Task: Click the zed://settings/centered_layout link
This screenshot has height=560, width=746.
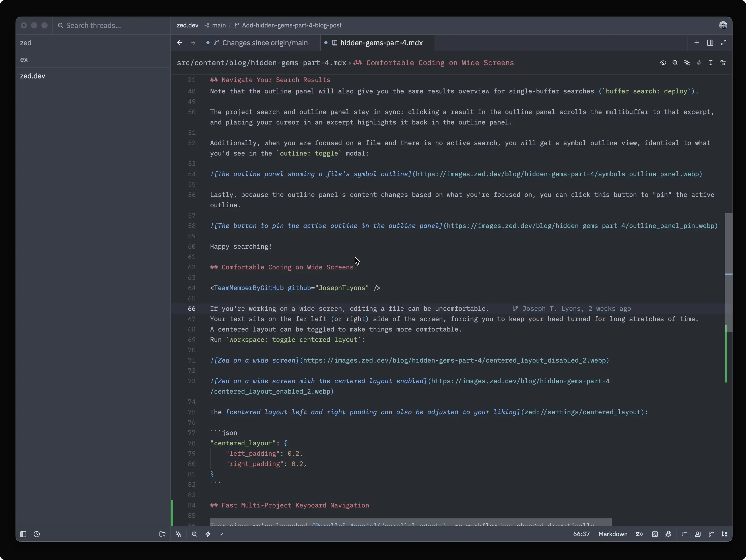Action: 583,412
